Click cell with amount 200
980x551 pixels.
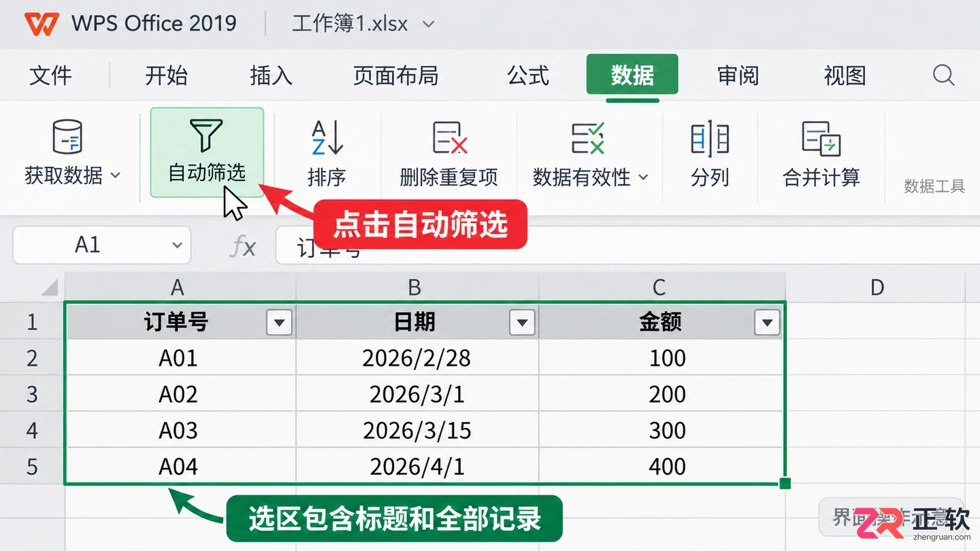pyautogui.click(x=661, y=394)
